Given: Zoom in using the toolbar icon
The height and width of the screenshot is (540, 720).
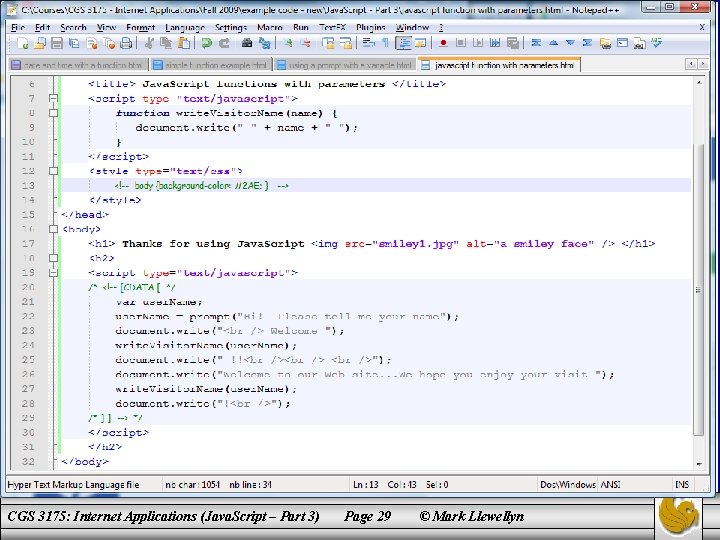Looking at the screenshot, I should [288, 43].
